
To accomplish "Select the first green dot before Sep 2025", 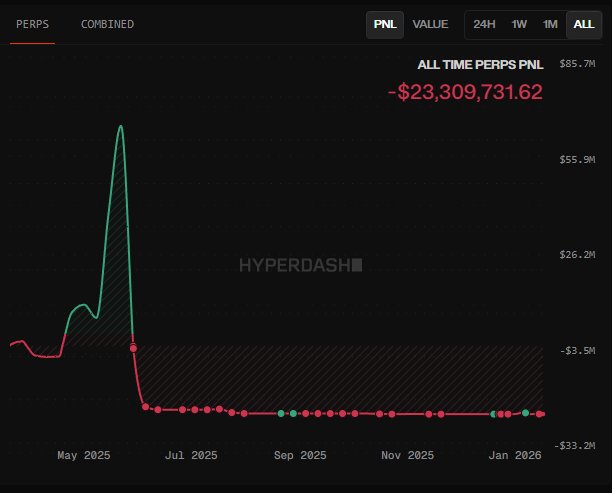I will point(281,413).
